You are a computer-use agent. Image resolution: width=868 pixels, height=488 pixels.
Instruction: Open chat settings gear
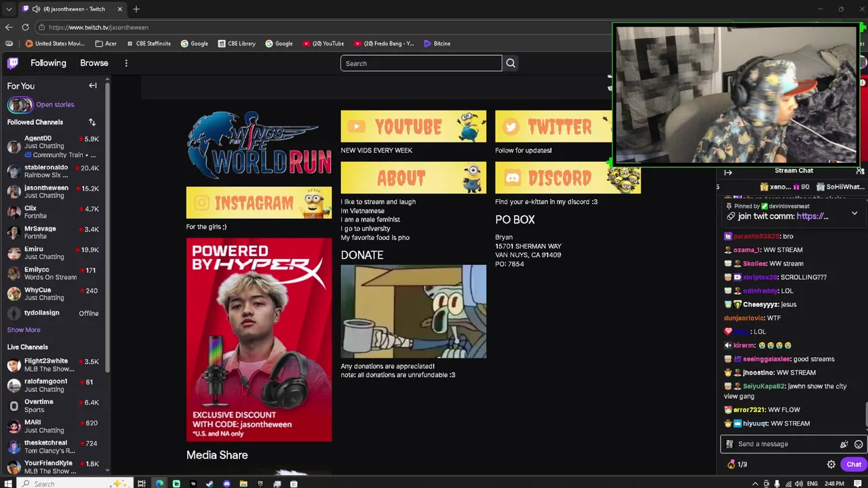tap(831, 464)
